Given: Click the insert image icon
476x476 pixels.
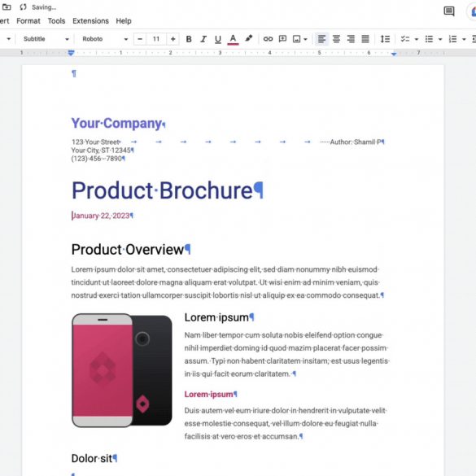Looking at the screenshot, I should [x=297, y=39].
